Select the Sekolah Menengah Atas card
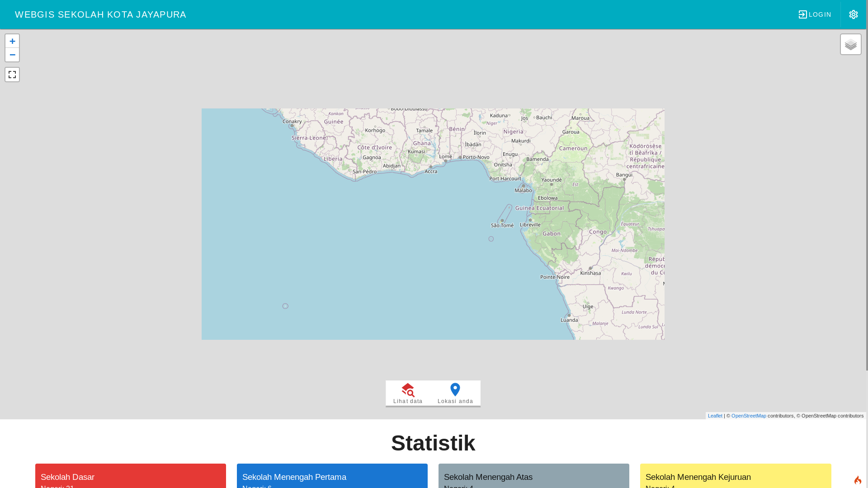 click(x=534, y=476)
